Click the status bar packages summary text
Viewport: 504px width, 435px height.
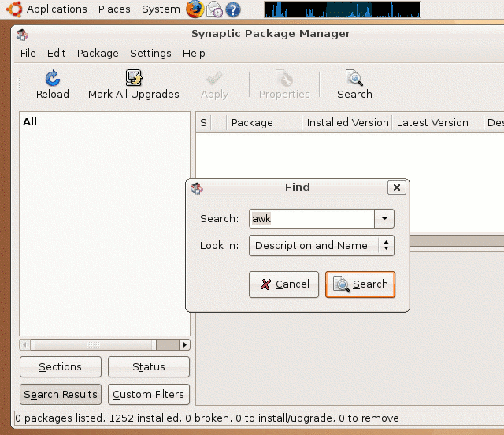click(207, 418)
